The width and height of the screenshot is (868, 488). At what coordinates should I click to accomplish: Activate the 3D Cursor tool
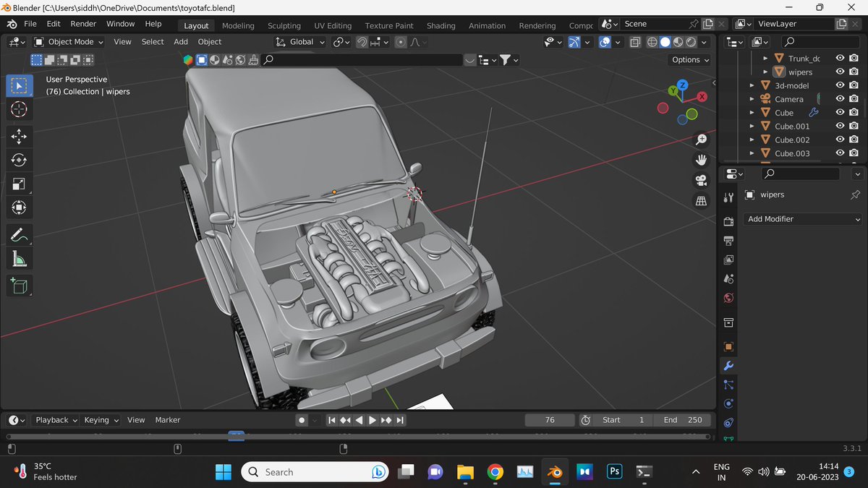20,109
